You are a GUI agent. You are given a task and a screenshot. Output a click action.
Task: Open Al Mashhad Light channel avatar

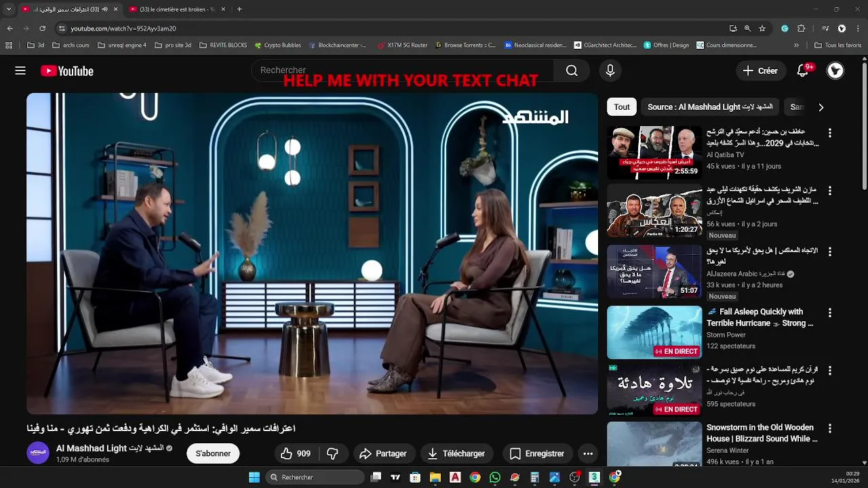38,453
